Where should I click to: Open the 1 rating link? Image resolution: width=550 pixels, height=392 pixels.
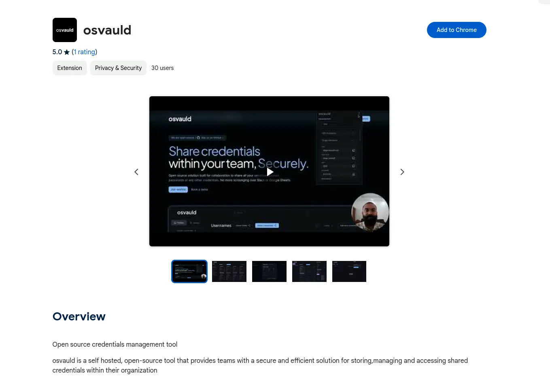[x=84, y=52]
